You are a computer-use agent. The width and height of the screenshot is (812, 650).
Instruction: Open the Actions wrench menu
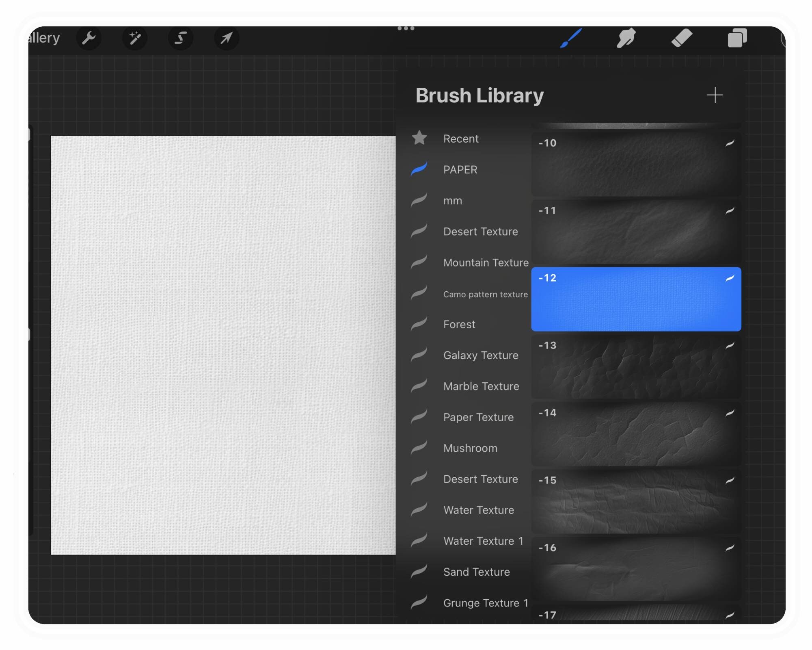(x=89, y=38)
